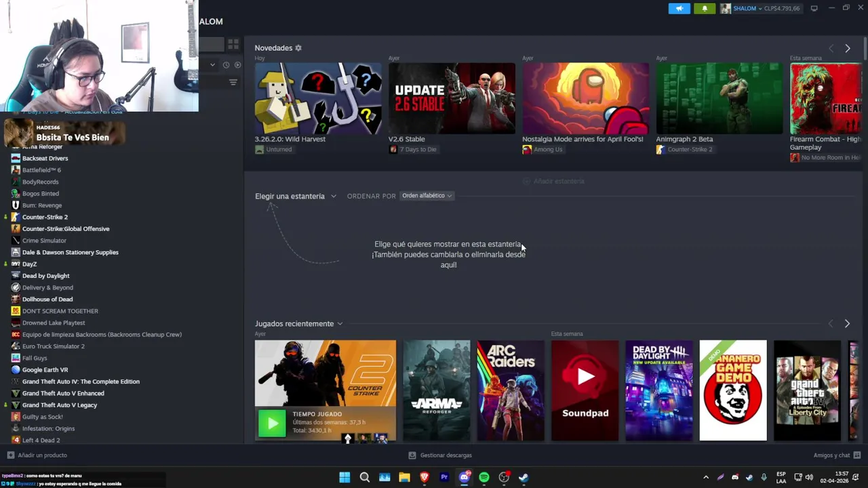Select Dale & Dawson Stationery Supplies
This screenshot has height=488, width=868.
pyautogui.click(x=70, y=252)
